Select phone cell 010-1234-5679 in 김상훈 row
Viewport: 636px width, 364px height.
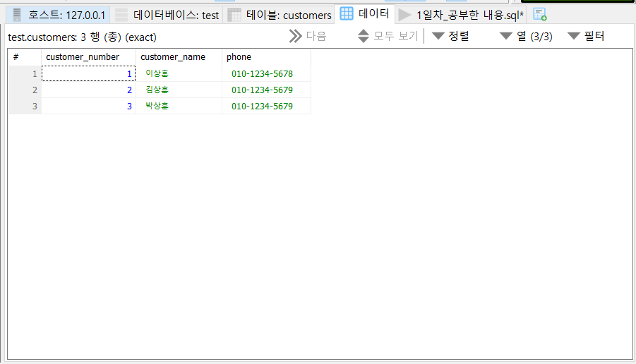267,90
